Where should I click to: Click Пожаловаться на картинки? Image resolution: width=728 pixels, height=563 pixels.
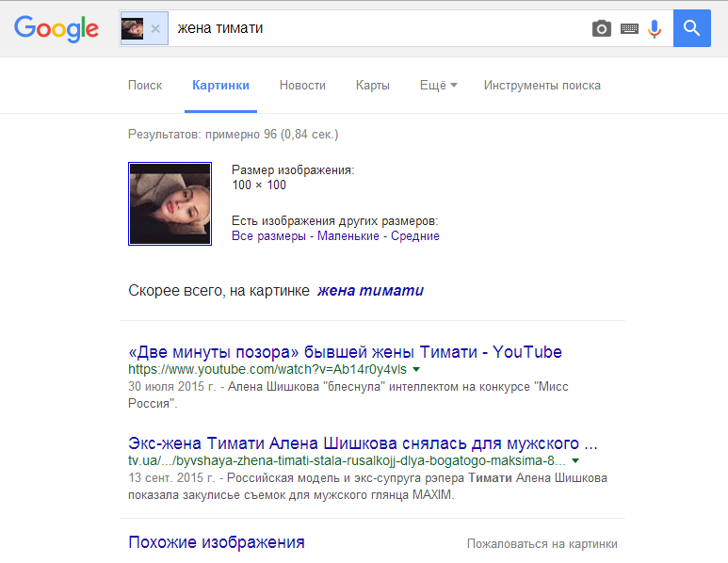(x=542, y=543)
